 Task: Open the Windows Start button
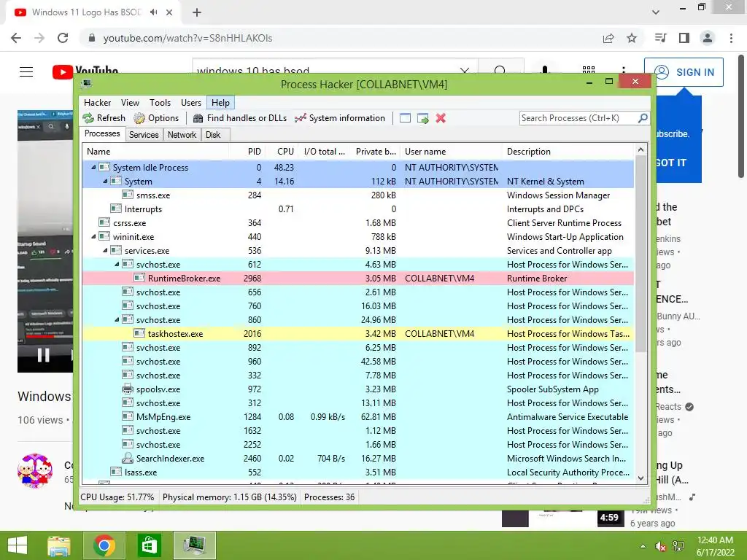[x=18, y=545]
